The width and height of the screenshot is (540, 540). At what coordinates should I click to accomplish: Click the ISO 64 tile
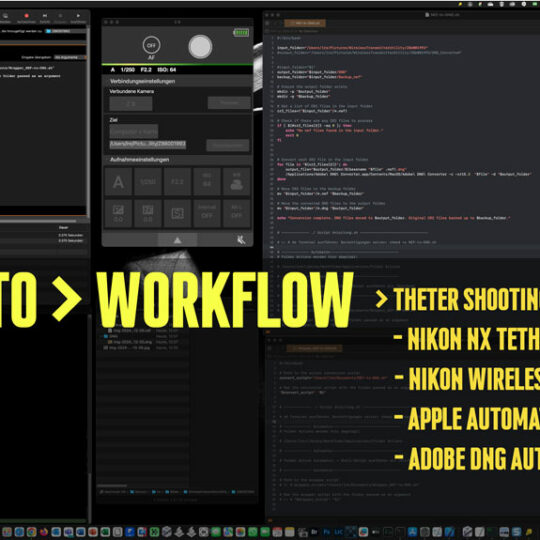coord(207,181)
